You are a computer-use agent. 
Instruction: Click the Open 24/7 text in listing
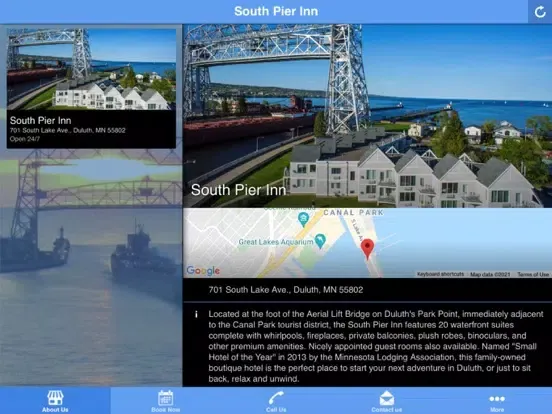tap(25, 139)
